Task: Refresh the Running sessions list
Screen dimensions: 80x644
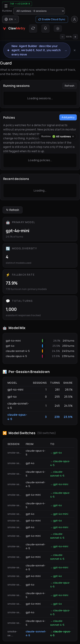Action: (x=69, y=86)
